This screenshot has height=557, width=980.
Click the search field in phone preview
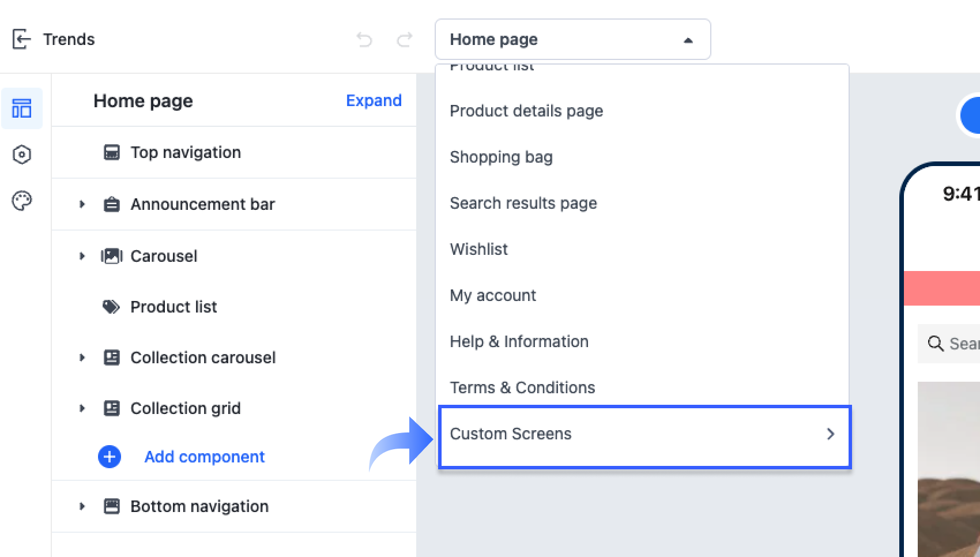(x=957, y=344)
